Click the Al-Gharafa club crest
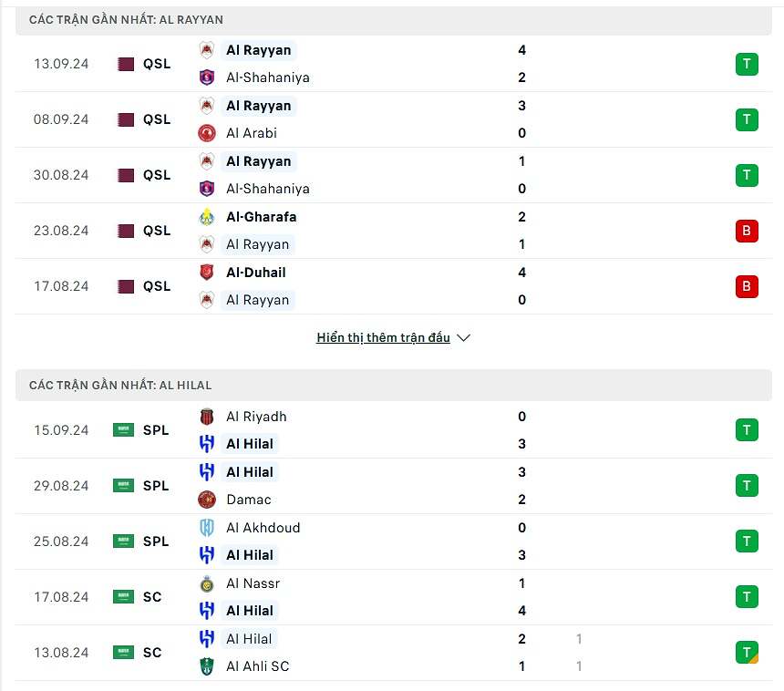Viewport: 784px width, 691px height. (x=207, y=217)
